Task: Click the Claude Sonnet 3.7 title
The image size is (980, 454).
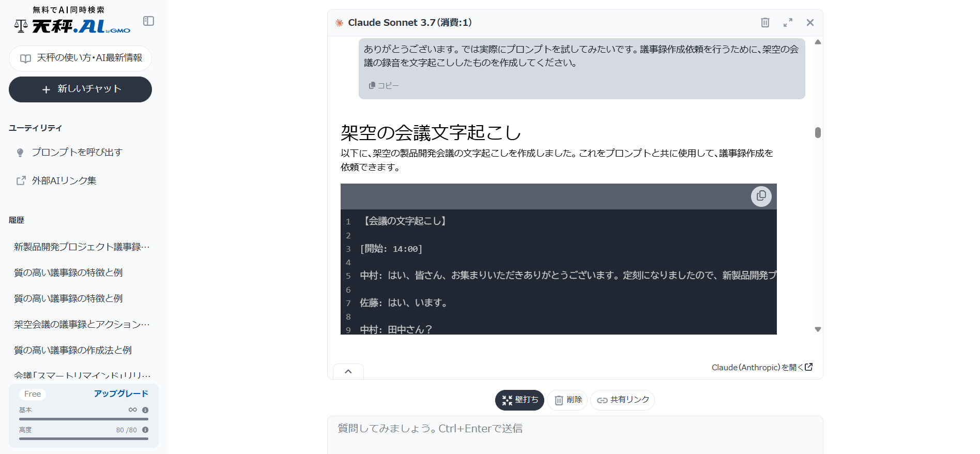Action: click(x=410, y=23)
